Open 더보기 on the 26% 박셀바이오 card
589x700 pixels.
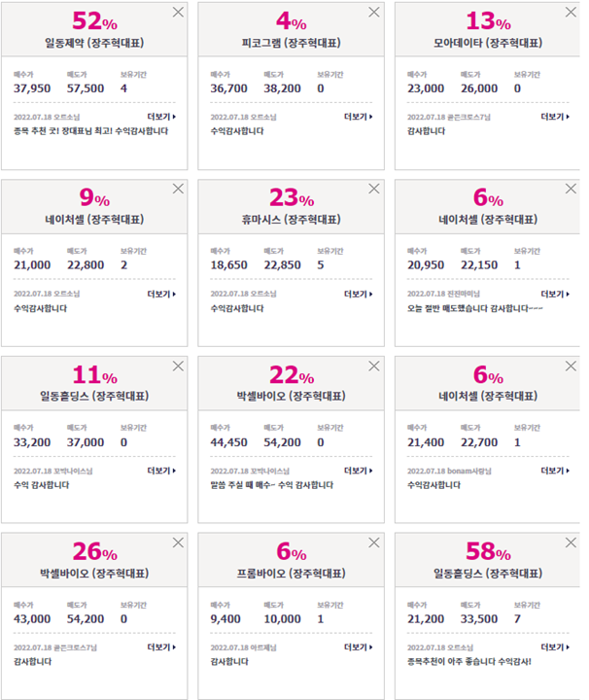pyautogui.click(x=161, y=647)
